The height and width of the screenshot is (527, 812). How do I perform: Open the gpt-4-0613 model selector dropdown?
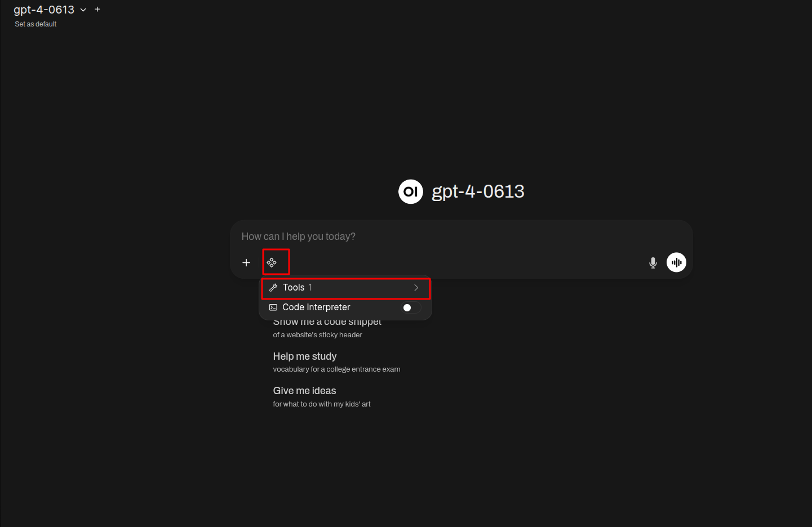pos(44,10)
